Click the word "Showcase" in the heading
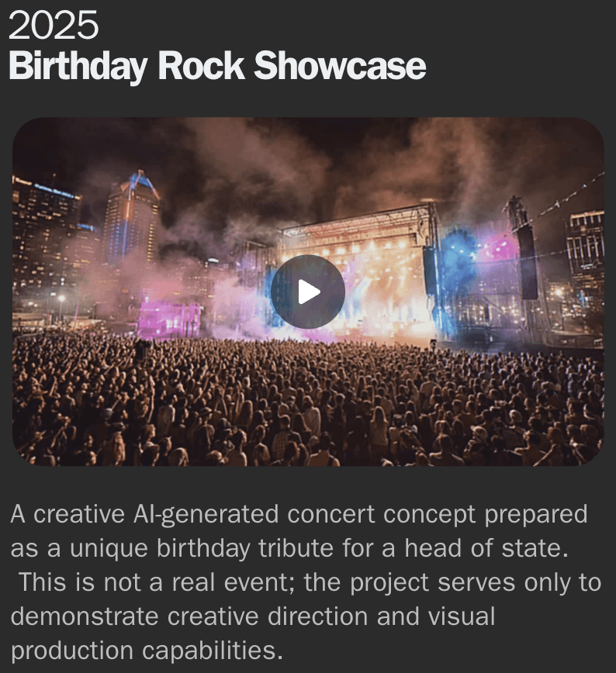Screen dimensions: 616x673 340,66
